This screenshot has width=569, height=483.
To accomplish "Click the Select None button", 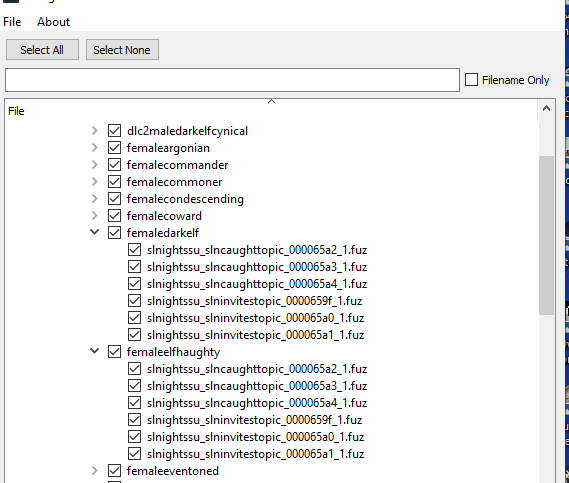I will point(122,50).
